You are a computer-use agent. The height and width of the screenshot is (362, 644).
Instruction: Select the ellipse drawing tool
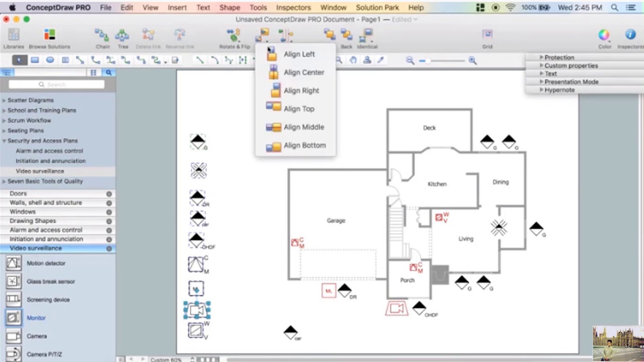click(50, 60)
